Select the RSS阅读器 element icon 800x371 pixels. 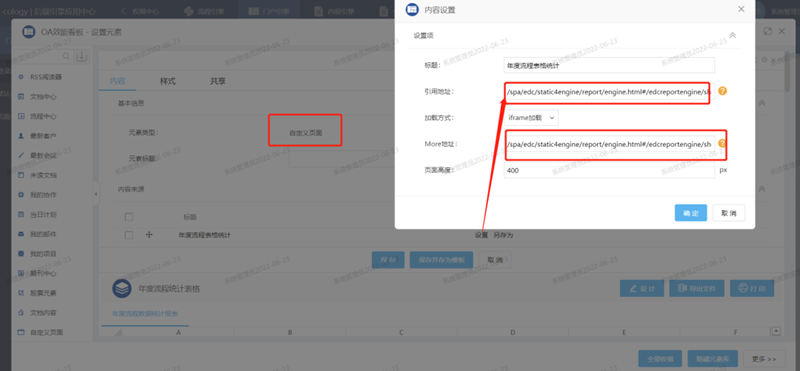coord(21,77)
